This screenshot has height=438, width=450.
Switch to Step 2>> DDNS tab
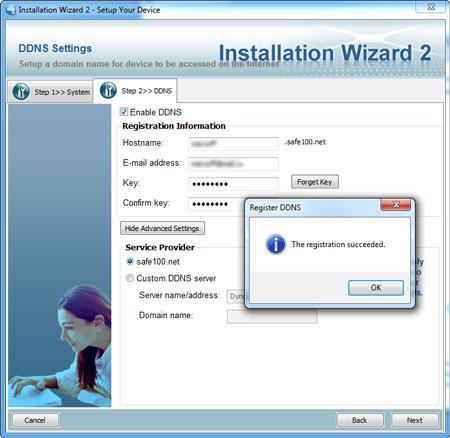[135, 90]
